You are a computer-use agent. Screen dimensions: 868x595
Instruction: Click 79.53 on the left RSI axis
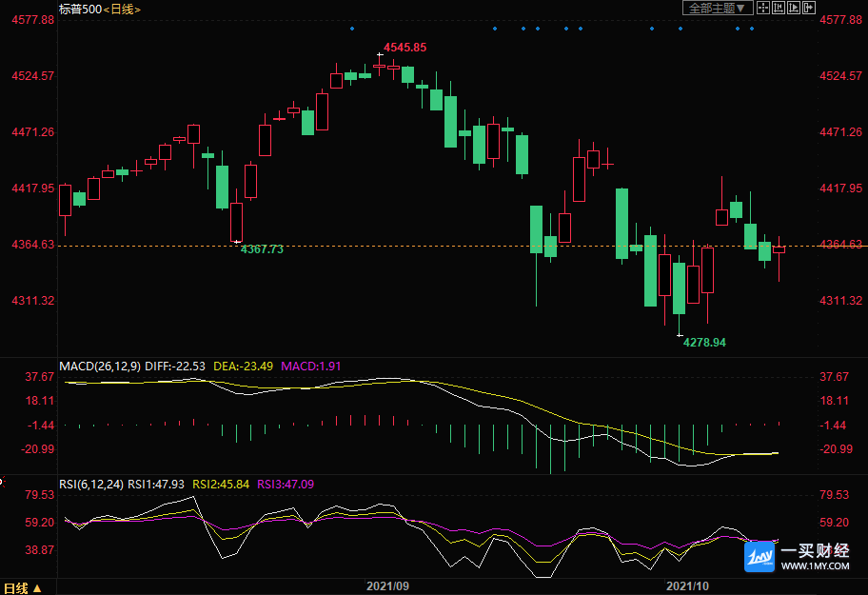[x=40, y=495]
